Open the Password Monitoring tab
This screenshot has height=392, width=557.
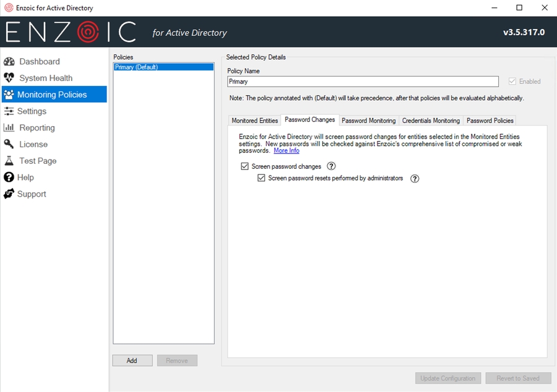point(368,121)
